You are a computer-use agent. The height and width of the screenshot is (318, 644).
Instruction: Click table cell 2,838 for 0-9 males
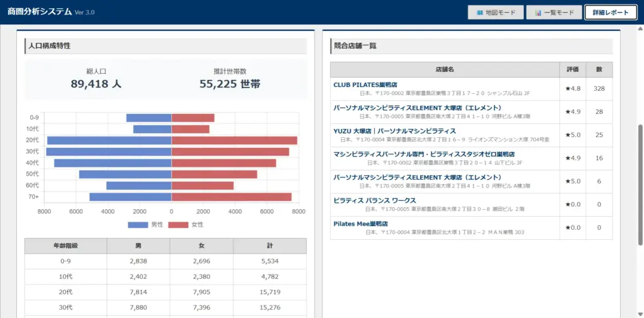tap(138, 261)
